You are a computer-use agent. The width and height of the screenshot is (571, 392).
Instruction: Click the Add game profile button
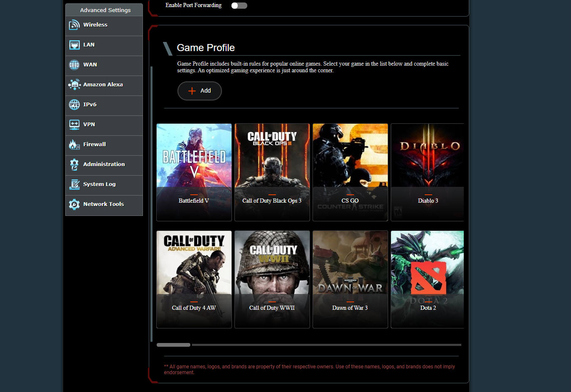(199, 91)
